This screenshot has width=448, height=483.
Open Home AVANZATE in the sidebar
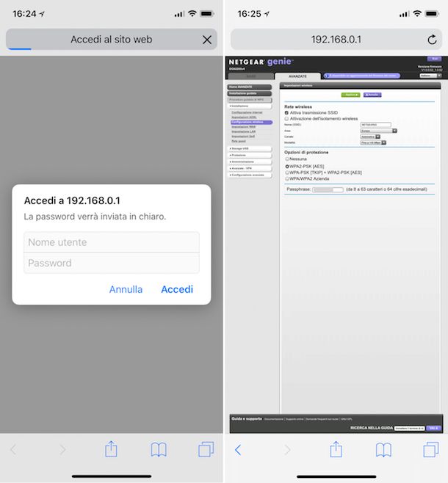coord(250,87)
